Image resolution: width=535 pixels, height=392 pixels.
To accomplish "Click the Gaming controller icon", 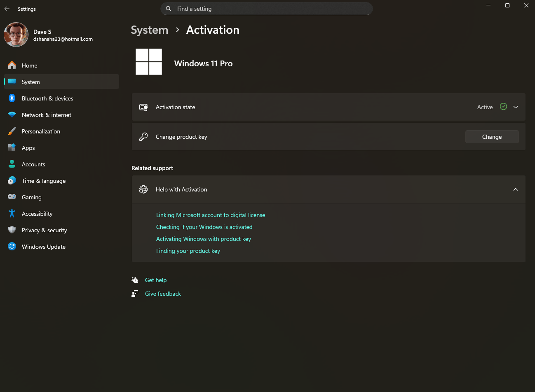I will tap(12, 197).
